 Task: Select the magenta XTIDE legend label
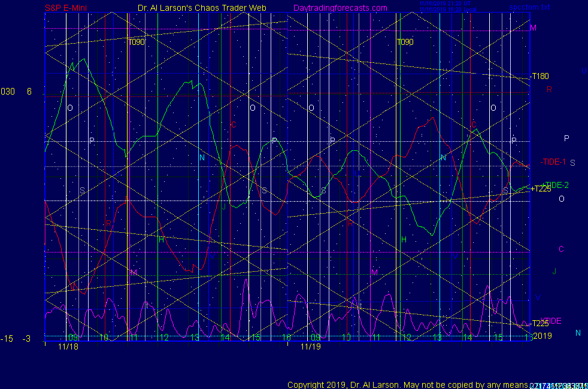[x=551, y=321]
